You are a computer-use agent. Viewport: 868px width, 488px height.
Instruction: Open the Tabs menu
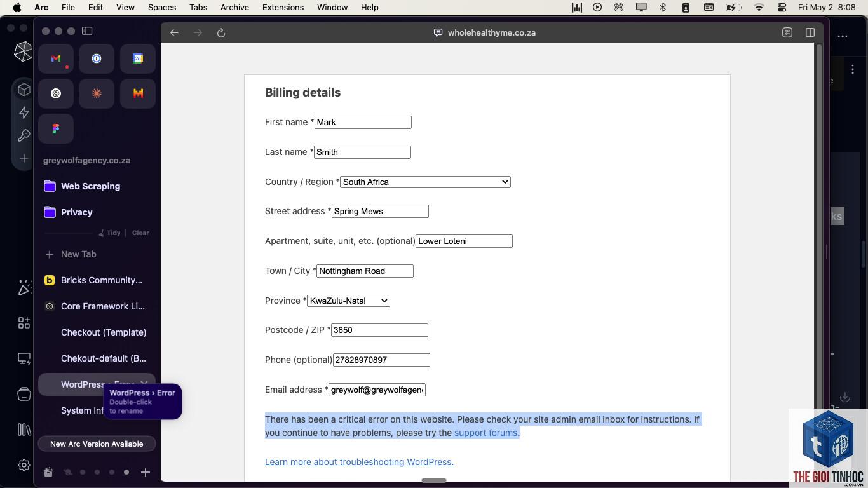tap(198, 7)
